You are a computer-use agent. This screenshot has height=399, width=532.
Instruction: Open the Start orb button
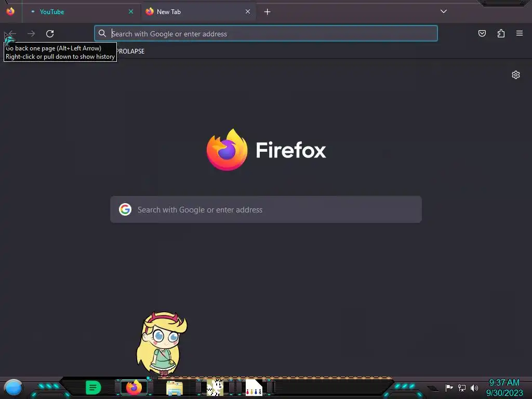(x=14, y=388)
